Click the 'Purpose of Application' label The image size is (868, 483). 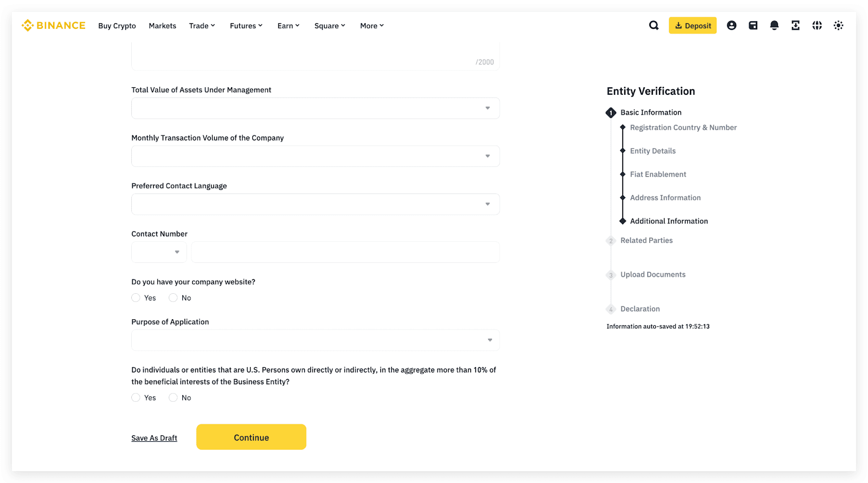[x=170, y=321]
